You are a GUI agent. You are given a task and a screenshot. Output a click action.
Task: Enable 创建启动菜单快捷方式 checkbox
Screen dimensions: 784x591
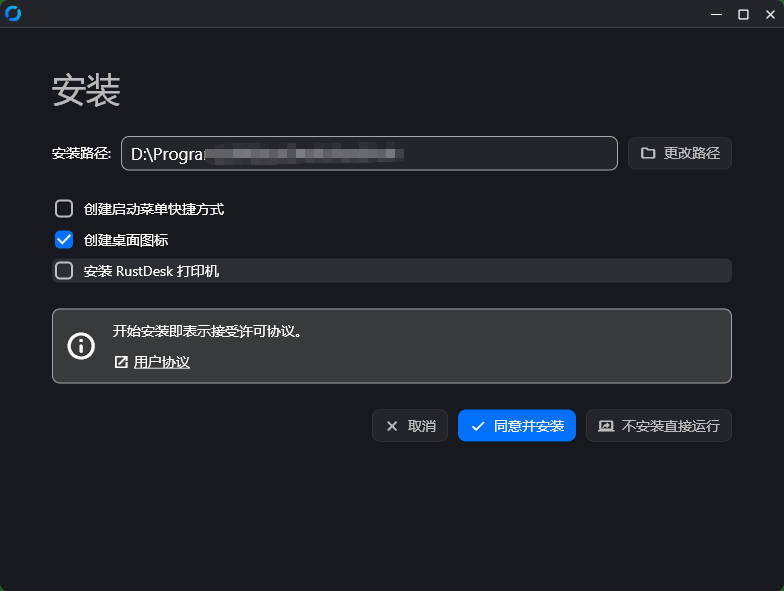coord(64,209)
